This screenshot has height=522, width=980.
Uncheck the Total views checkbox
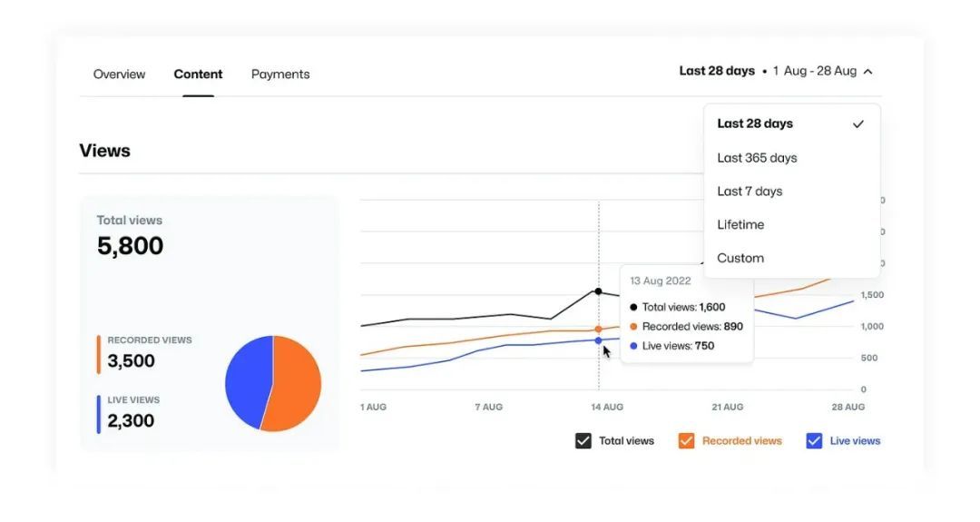point(583,440)
